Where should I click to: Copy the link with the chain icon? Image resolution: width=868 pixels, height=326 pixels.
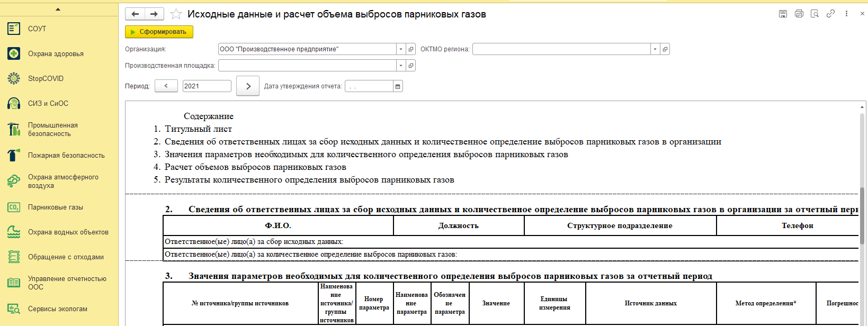tap(830, 14)
